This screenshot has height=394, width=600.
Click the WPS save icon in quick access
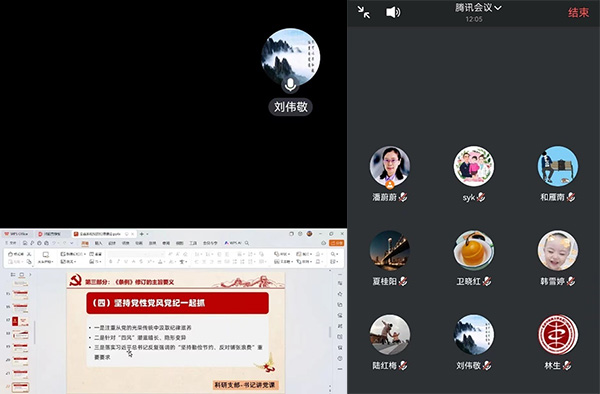coord(25,243)
